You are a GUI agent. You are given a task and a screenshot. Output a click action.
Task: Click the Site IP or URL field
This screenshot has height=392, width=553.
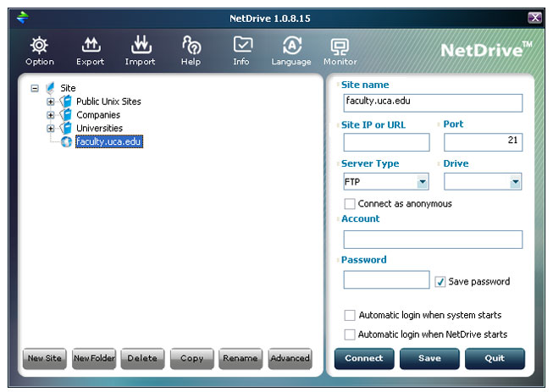point(386,142)
